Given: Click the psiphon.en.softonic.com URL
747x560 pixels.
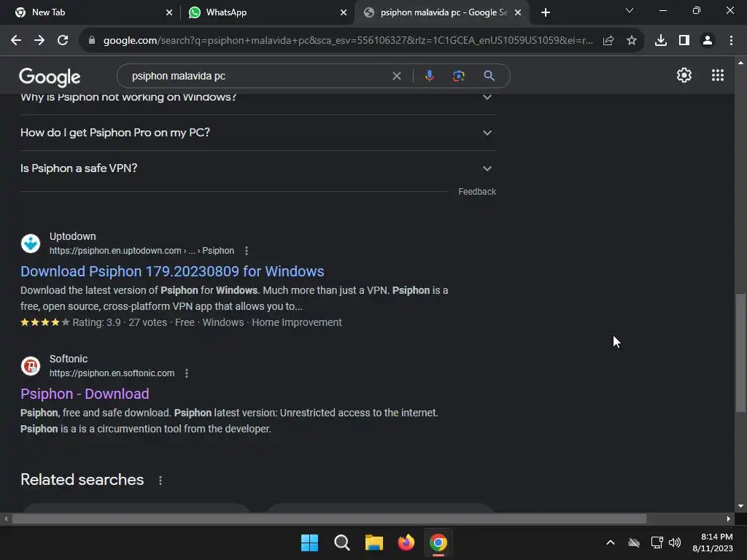Looking at the screenshot, I should (x=112, y=373).
